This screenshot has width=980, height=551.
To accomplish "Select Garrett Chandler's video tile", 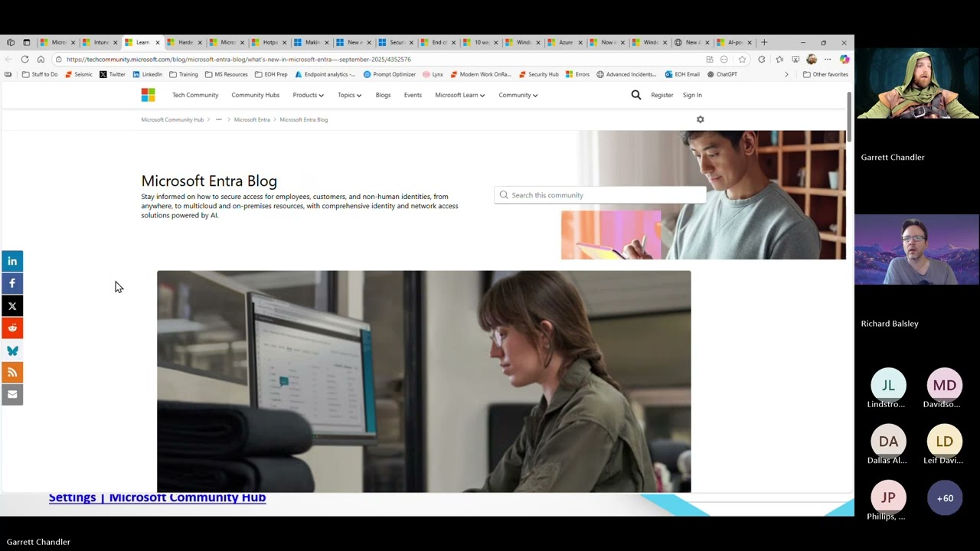I will coord(917,84).
